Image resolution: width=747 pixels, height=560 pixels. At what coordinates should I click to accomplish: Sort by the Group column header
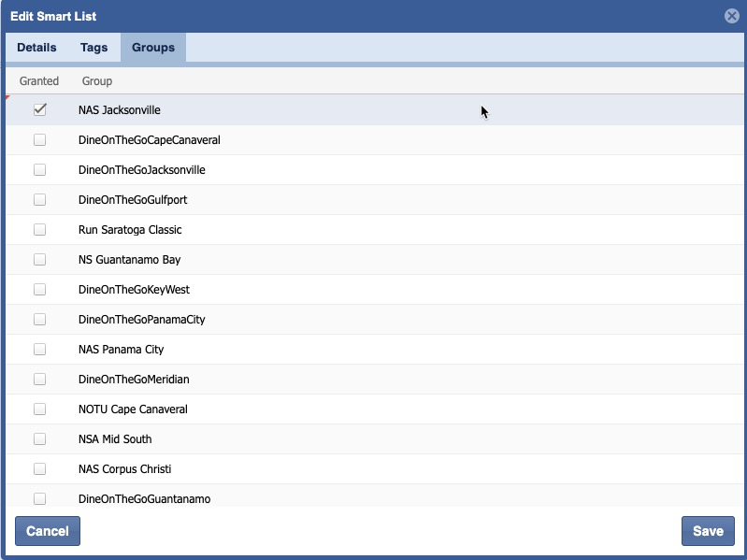97,81
